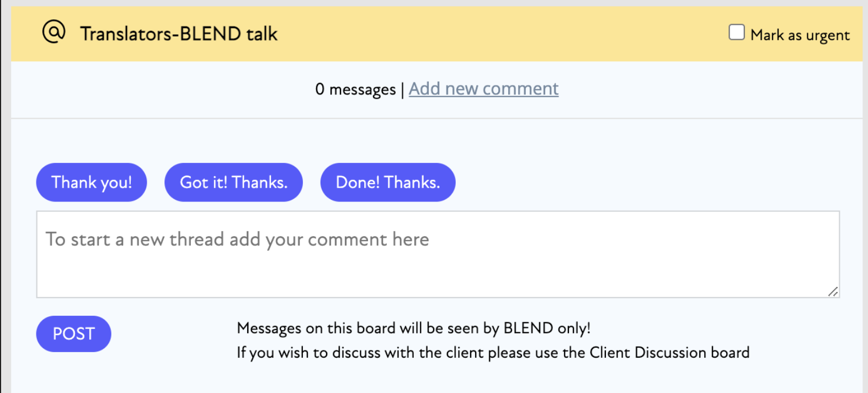The width and height of the screenshot is (868, 393).
Task: Select the "Done! Thanks." quick reply
Action: click(388, 182)
